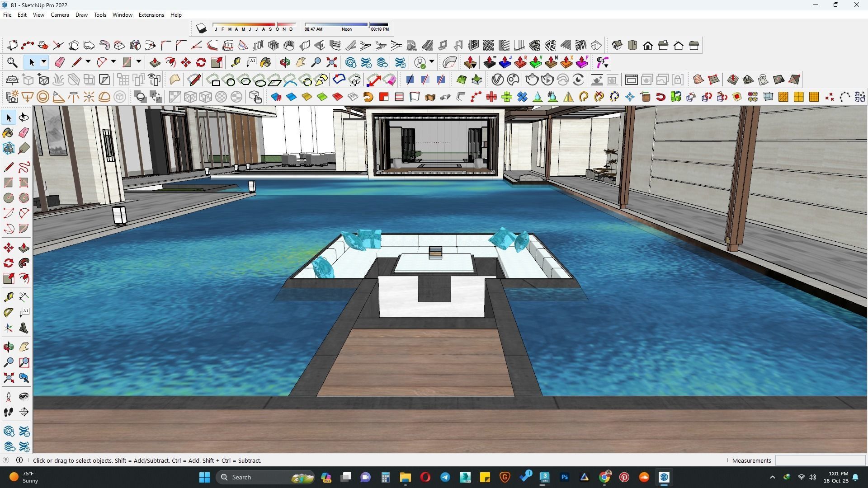Select the 3D Text tool

coord(24,328)
